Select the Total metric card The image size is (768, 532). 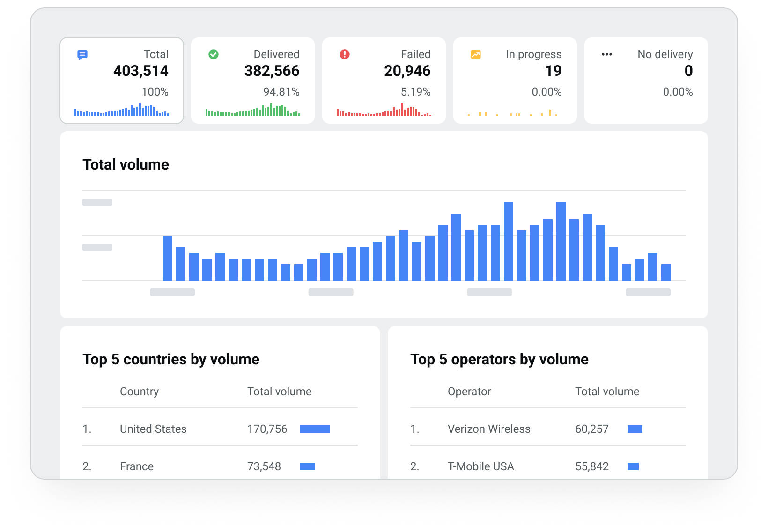coord(122,81)
